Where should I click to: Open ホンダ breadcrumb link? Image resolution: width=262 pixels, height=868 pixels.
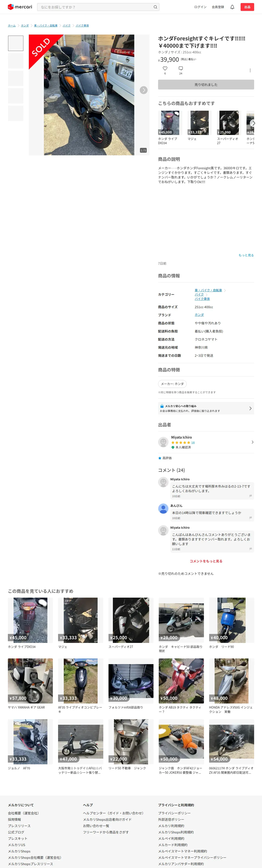pyautogui.click(x=25, y=26)
